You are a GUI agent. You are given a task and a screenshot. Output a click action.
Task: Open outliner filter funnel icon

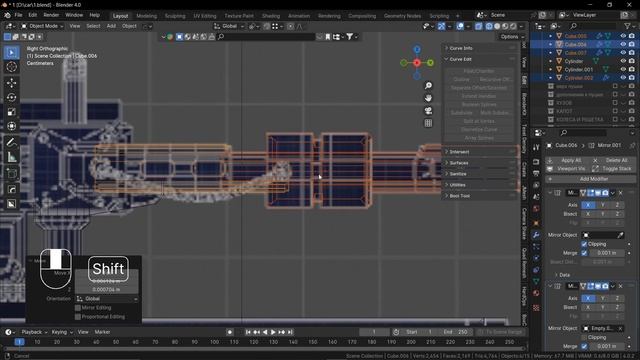point(627,26)
